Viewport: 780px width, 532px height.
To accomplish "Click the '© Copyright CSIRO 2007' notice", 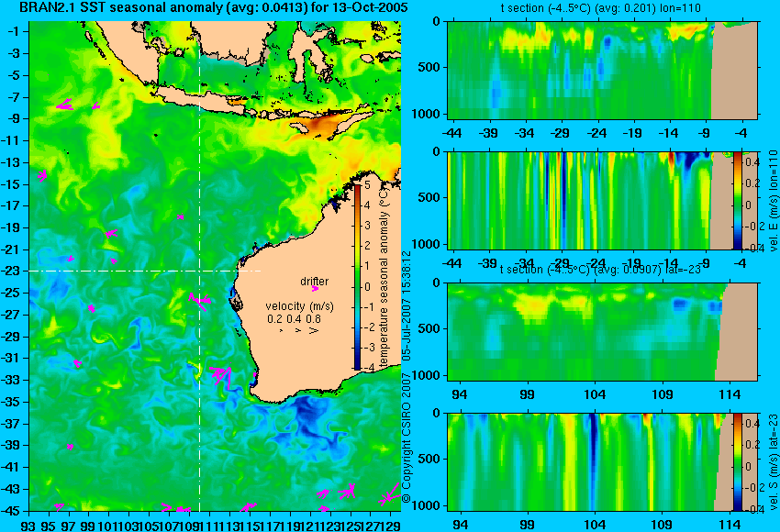I will (407, 437).
